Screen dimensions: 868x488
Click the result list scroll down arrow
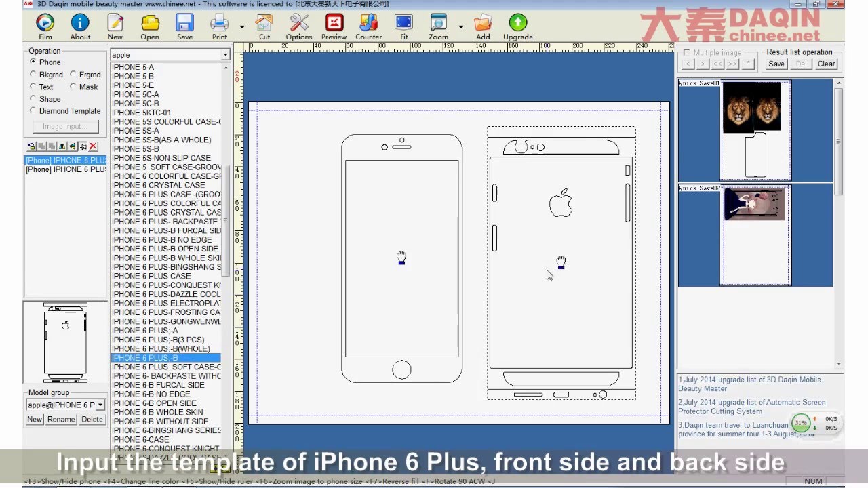(x=839, y=364)
